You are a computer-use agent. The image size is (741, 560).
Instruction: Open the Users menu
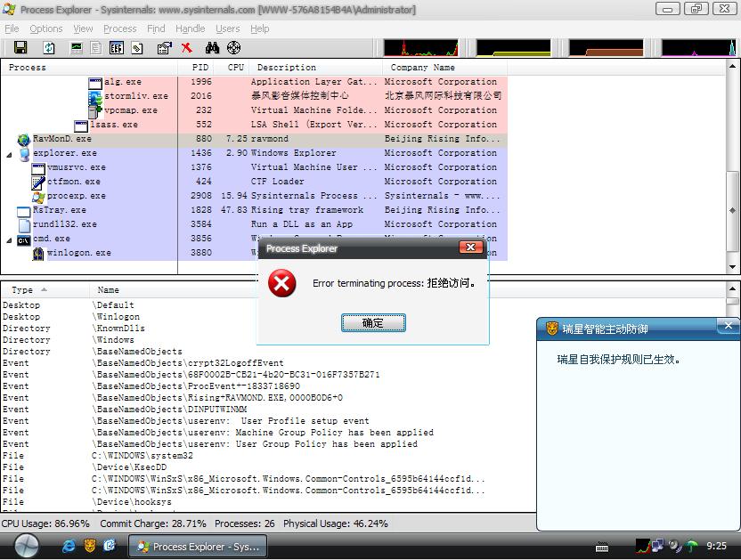pos(228,28)
